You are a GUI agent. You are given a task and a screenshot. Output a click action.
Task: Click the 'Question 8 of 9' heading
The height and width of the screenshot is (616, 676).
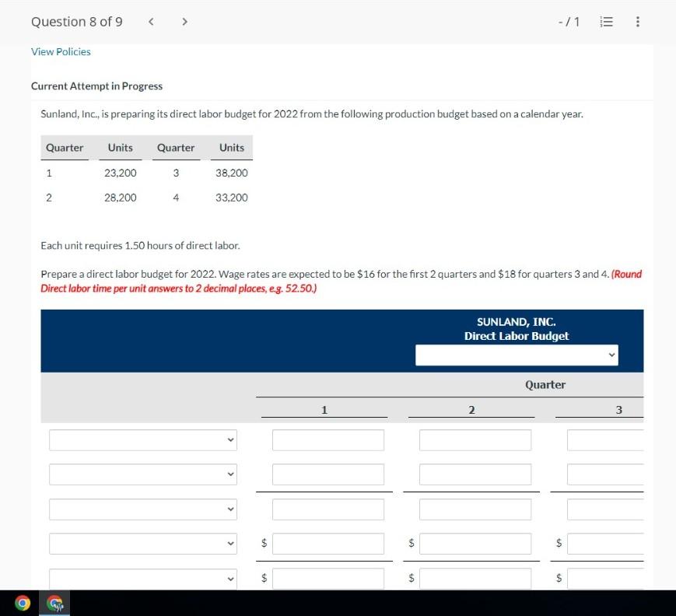[x=77, y=22]
